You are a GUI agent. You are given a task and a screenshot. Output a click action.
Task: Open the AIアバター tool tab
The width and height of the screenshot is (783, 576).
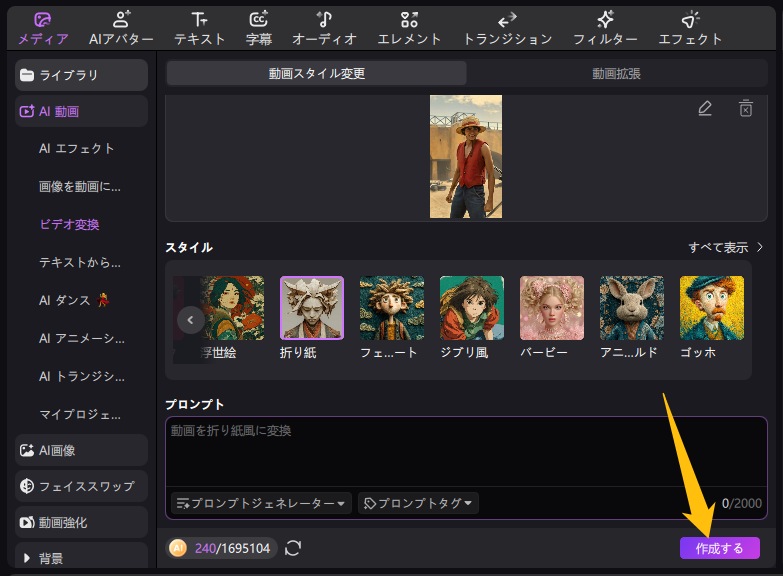point(120,28)
